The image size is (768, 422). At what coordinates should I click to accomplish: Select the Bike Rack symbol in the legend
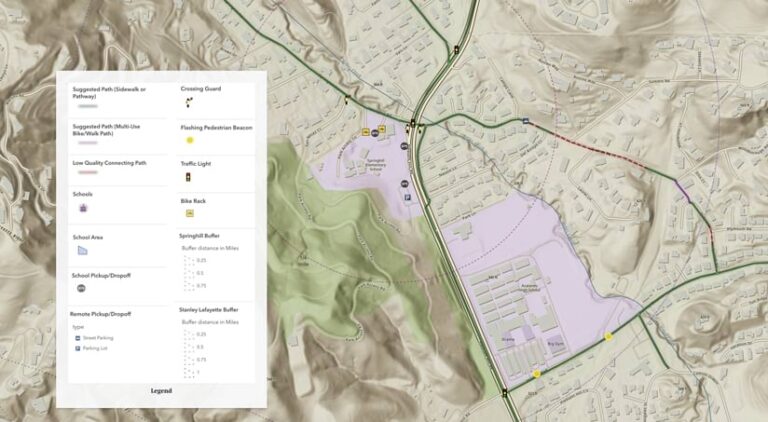(x=190, y=213)
